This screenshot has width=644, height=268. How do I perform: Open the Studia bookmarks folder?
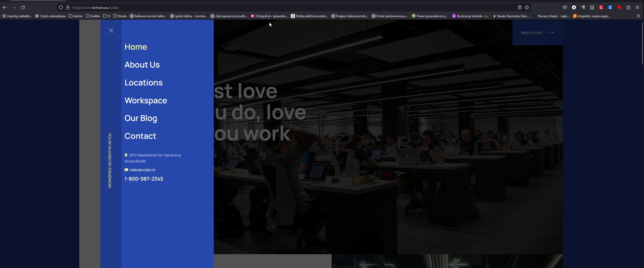pos(120,16)
